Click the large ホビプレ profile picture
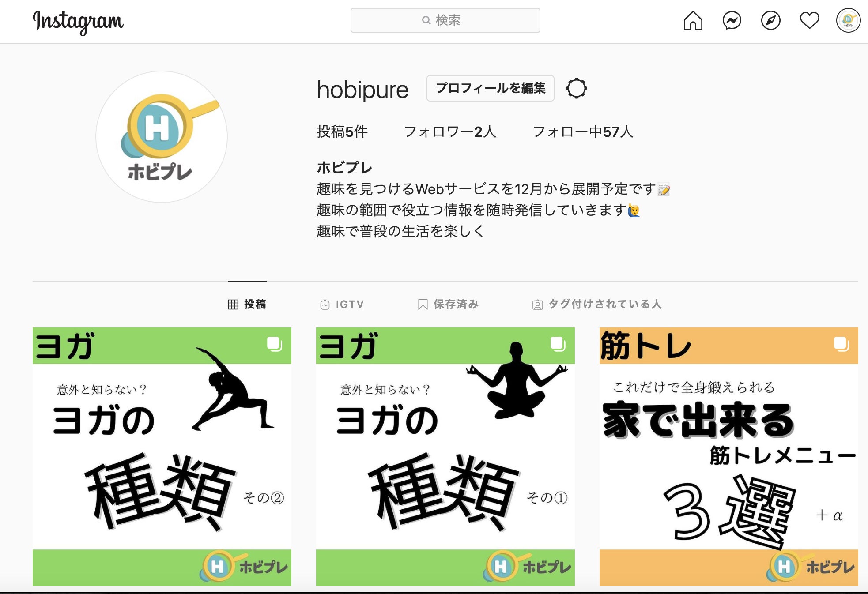Image resolution: width=868 pixels, height=594 pixels. [162, 137]
